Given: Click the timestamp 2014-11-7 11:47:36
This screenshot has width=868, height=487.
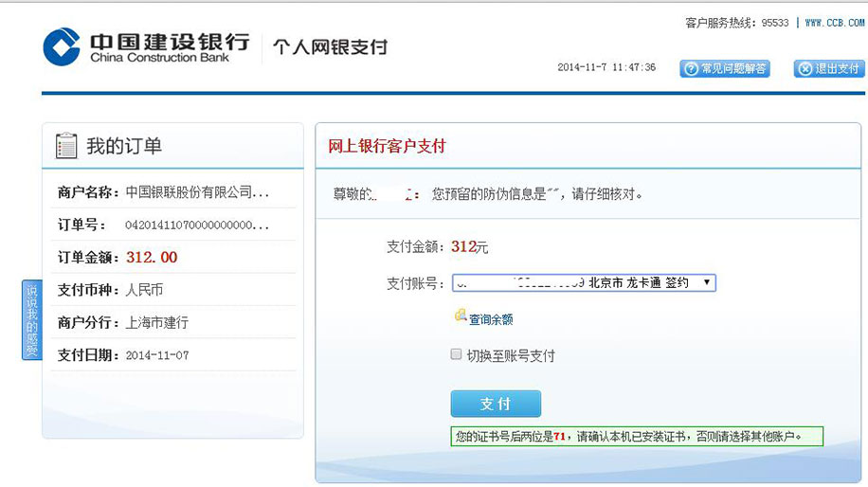Looking at the screenshot, I should click(x=606, y=67).
